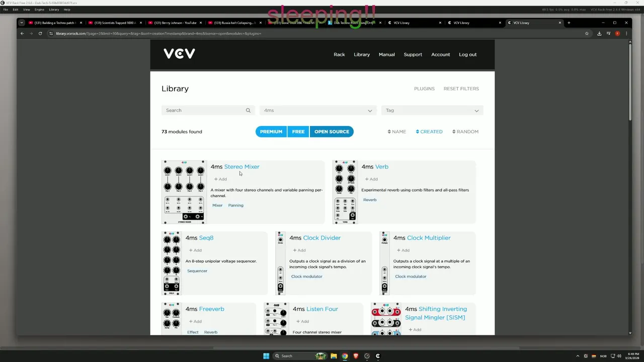Image resolution: width=644 pixels, height=362 pixels.
Task: Bookmark this page with the star icon
Action: tap(587, 33)
